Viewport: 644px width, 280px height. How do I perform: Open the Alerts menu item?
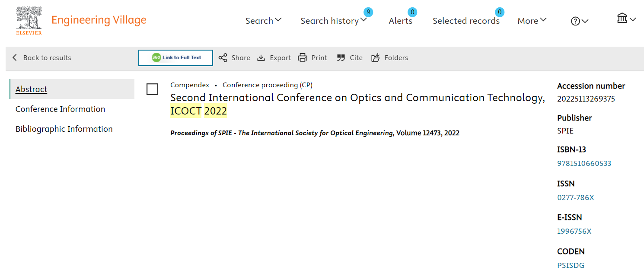(x=401, y=21)
